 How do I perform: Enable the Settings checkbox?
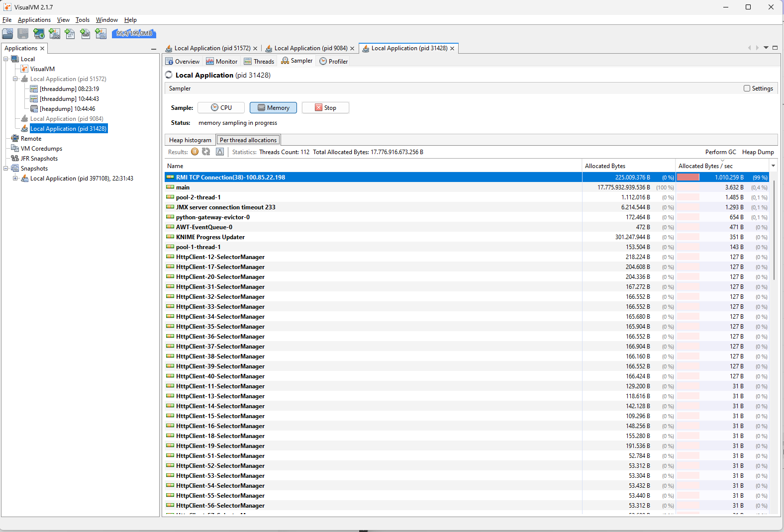pyautogui.click(x=747, y=88)
